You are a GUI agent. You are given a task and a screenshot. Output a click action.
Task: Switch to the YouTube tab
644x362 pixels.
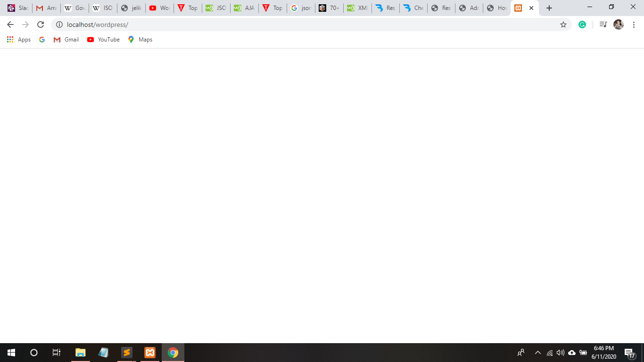click(x=159, y=8)
